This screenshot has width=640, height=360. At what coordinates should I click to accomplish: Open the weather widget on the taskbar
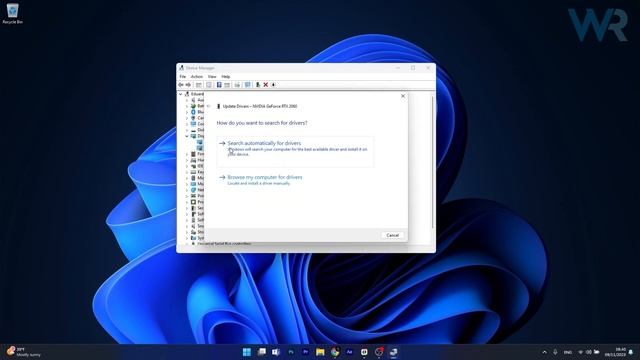click(24, 352)
